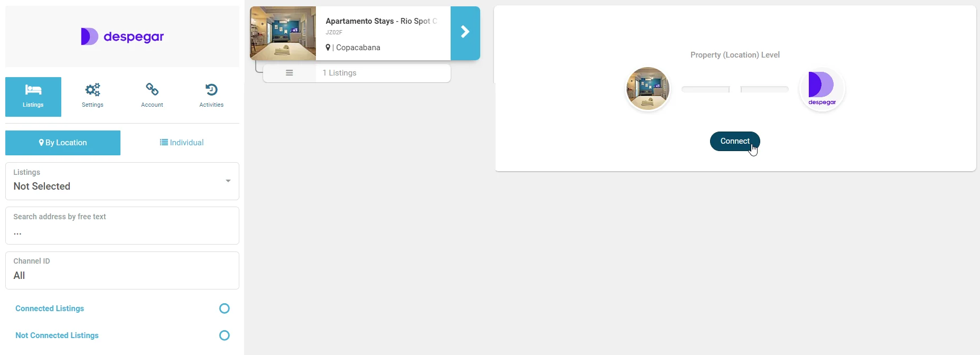
Task: Select the Not Connected Listings radio button
Action: point(225,335)
